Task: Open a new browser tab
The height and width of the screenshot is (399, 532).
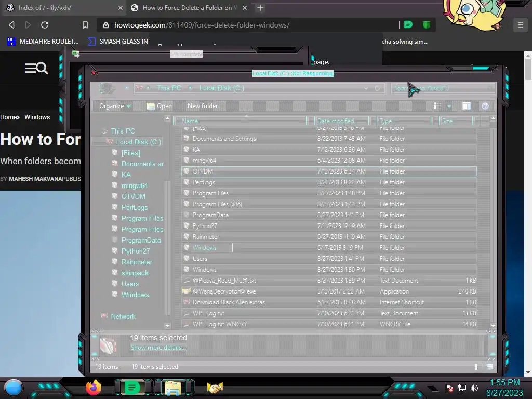Action: 260,7
